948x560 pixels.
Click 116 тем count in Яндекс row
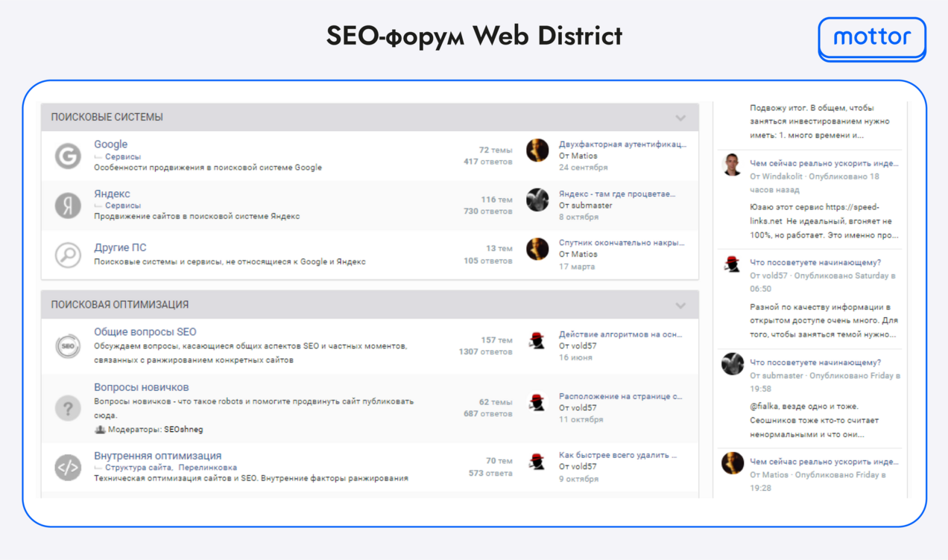(x=496, y=200)
